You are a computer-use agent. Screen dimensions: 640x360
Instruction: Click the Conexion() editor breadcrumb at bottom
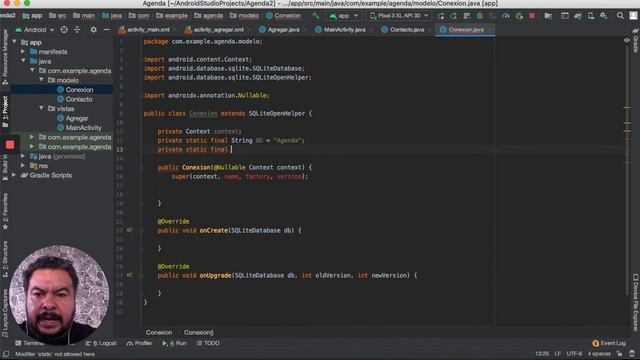[x=199, y=333]
